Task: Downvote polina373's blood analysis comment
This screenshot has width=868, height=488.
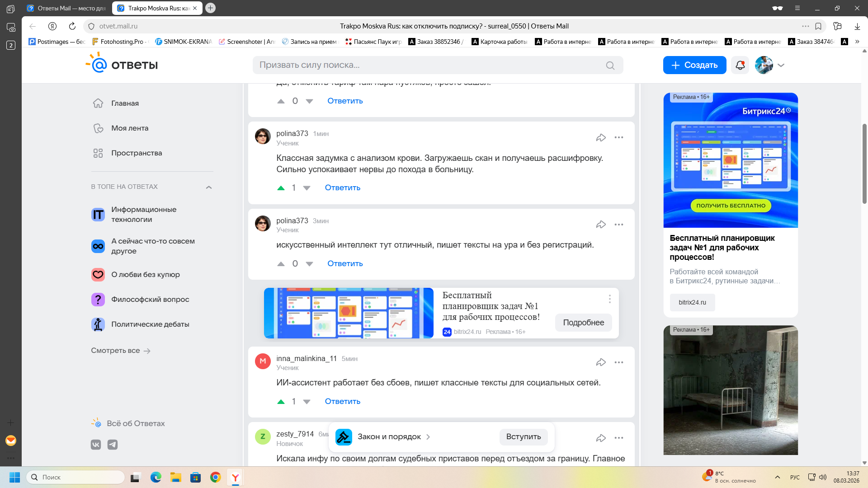Action: [x=307, y=188]
